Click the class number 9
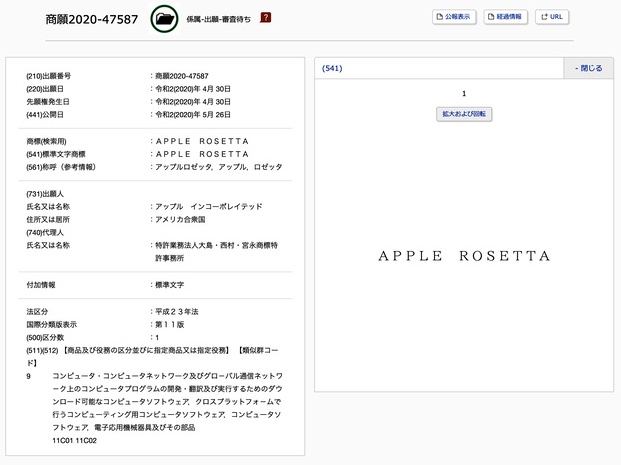 (29, 376)
